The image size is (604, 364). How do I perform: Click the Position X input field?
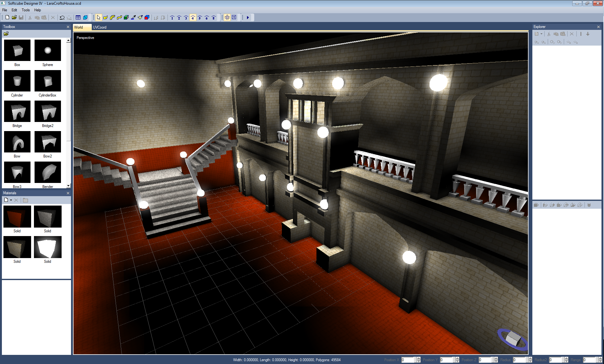(x=407, y=360)
